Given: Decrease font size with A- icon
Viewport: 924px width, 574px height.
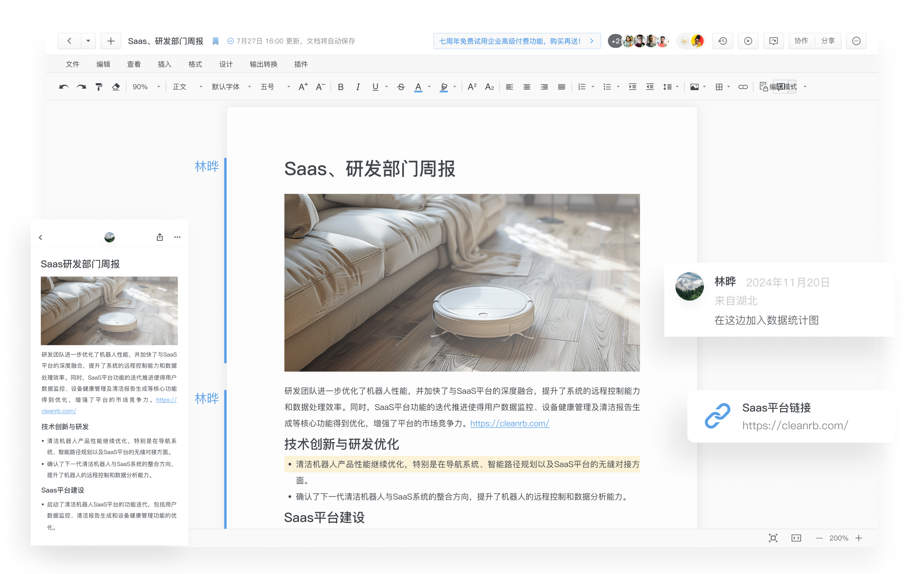Looking at the screenshot, I should (x=320, y=87).
